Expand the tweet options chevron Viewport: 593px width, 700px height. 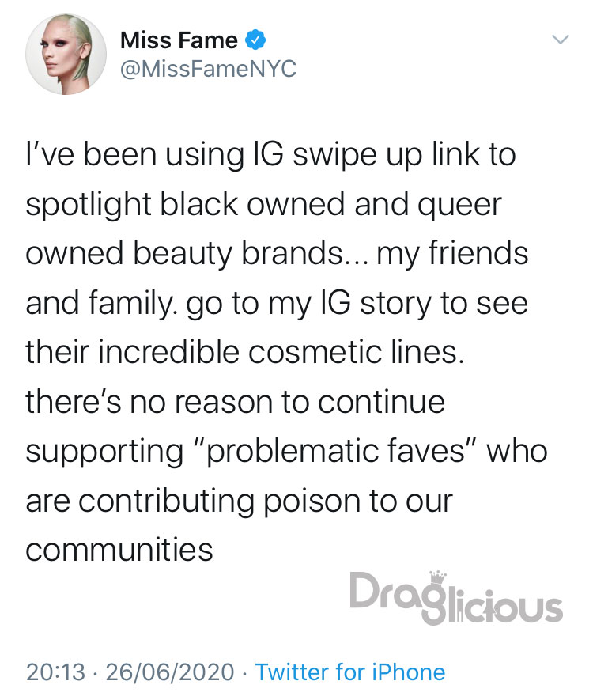coord(561,40)
